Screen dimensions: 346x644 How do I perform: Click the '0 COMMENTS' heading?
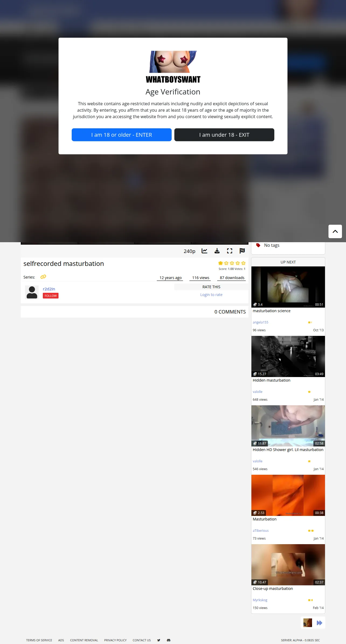point(230,312)
